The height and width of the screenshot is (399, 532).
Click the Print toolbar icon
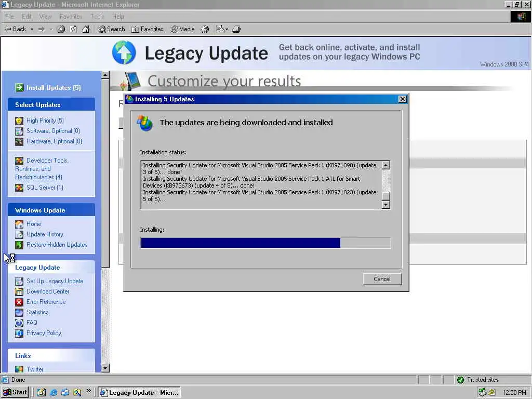pyautogui.click(x=236, y=29)
